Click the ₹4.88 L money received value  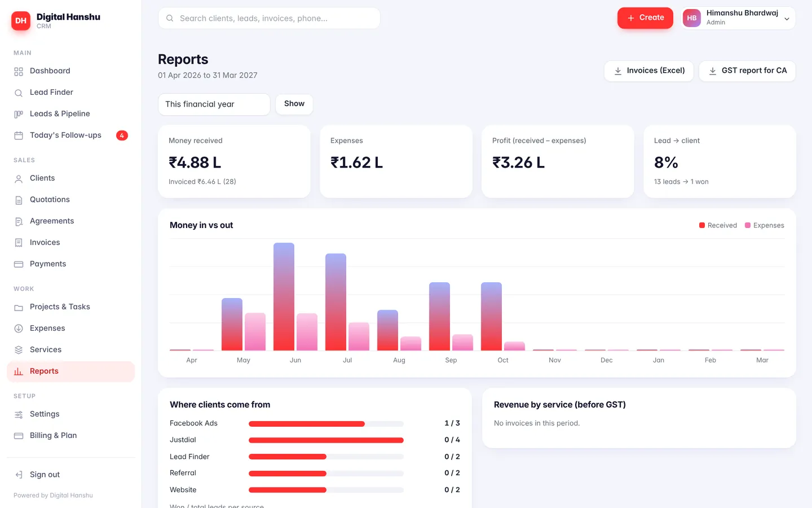[195, 163]
